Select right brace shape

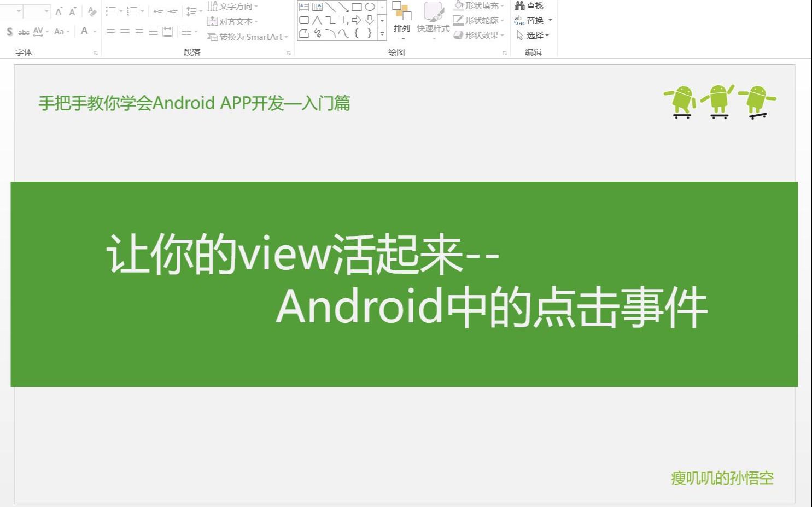click(370, 33)
